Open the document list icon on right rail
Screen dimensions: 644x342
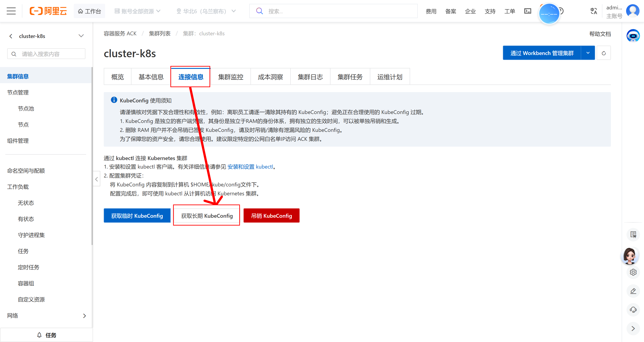coord(633,234)
